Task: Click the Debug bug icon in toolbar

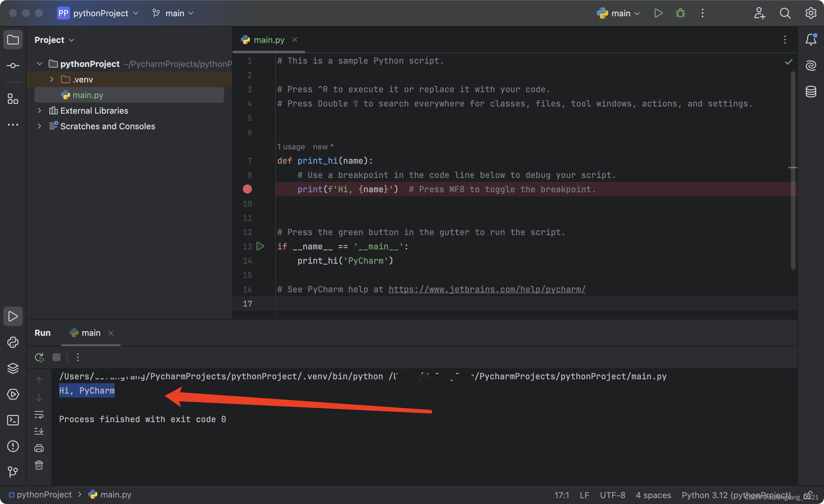Action: coord(680,13)
